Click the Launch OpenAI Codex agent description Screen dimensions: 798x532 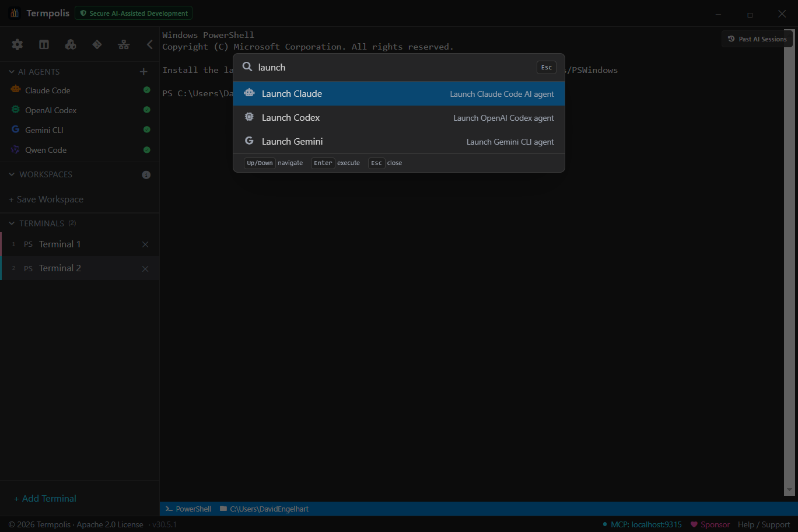pyautogui.click(x=504, y=118)
